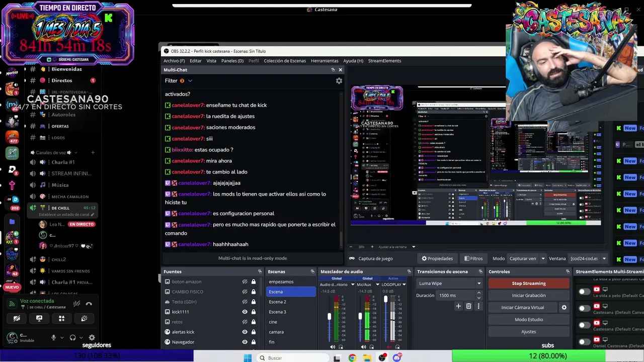Screen dimensions: 644x362
Task: Open the Colección de Escenas menu
Action: pyautogui.click(x=285, y=61)
